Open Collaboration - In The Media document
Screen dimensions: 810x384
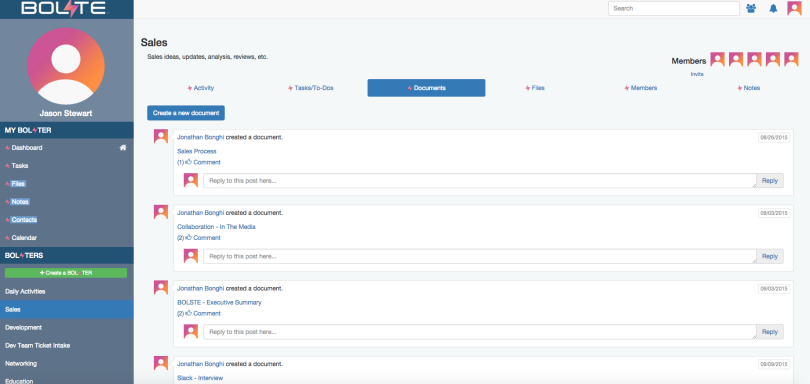point(216,227)
